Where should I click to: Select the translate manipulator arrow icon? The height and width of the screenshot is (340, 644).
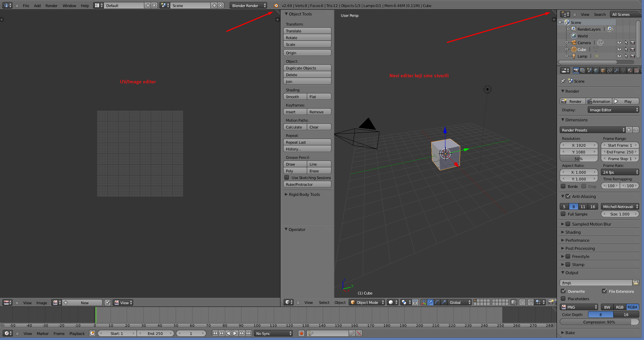coord(431,302)
